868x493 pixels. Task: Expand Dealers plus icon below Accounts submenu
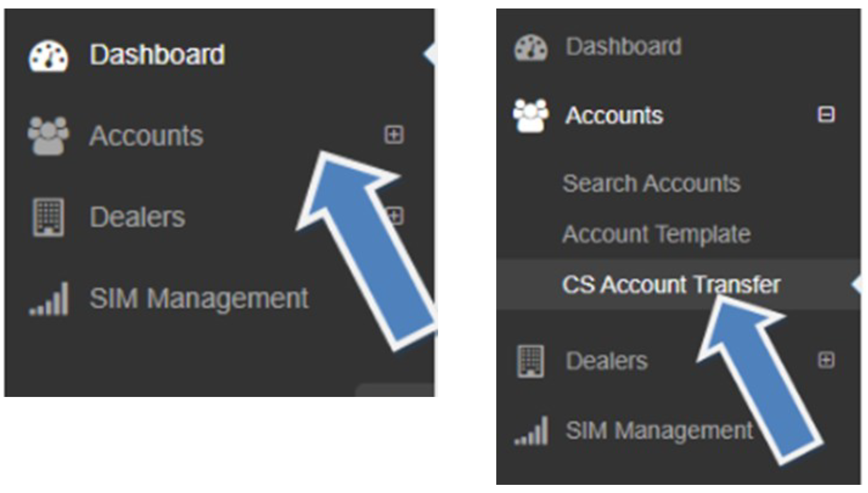826,360
